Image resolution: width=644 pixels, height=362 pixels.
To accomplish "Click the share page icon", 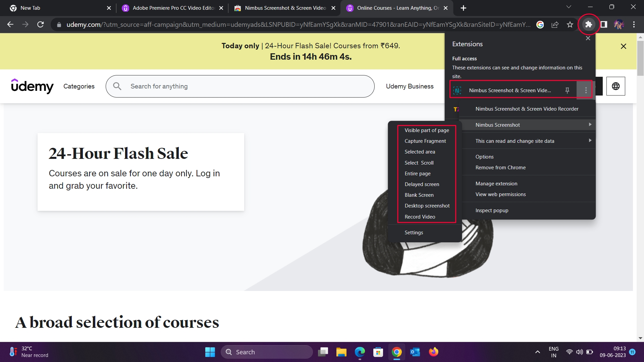I will coord(555,24).
